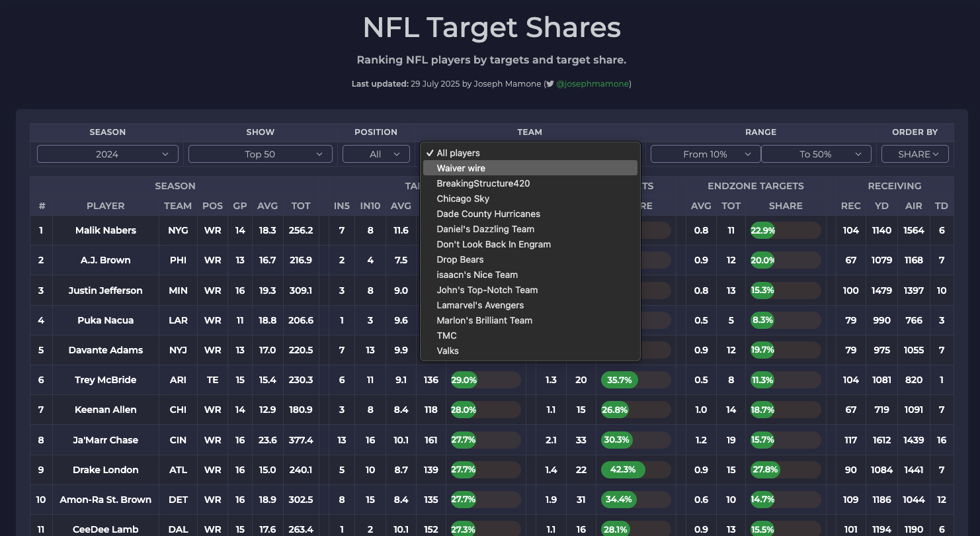The width and height of the screenshot is (980, 536).
Task: Open the @josephmamone Twitter link
Action: pyautogui.click(x=592, y=84)
